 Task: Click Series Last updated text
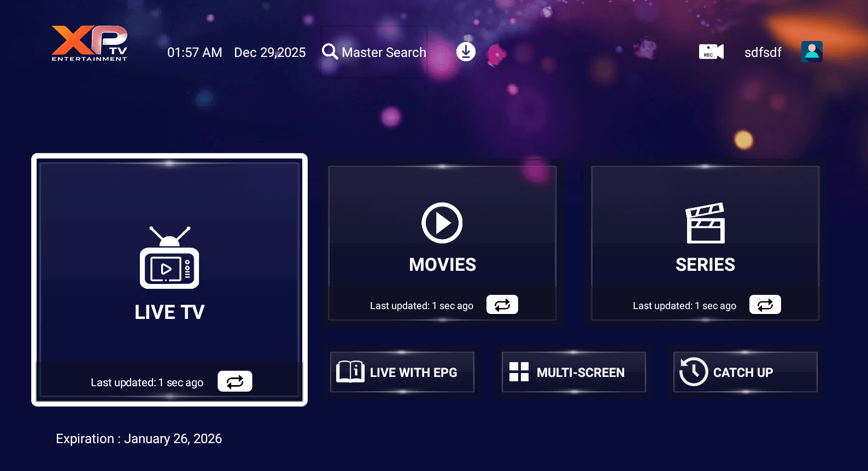[684, 306]
